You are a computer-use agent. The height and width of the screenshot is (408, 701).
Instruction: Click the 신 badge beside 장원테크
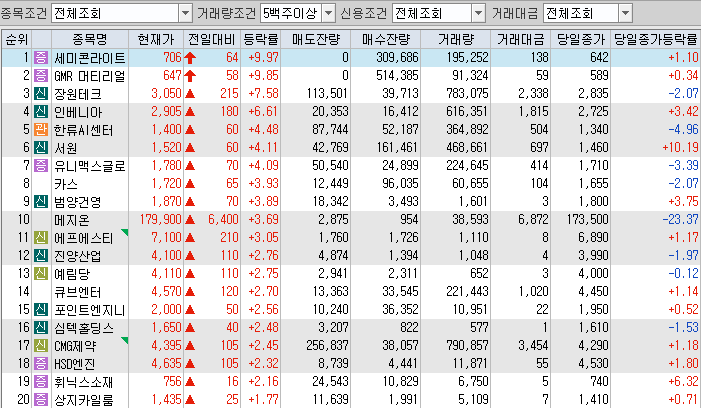(x=41, y=93)
